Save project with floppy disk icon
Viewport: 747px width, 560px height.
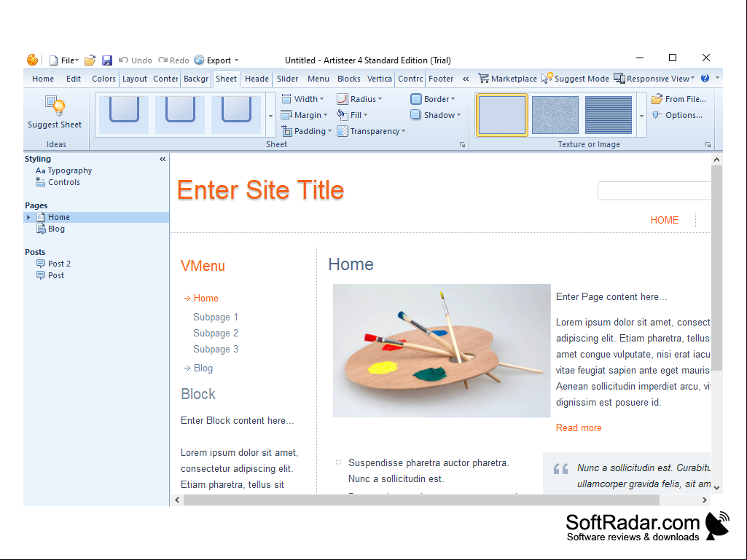pos(107,60)
